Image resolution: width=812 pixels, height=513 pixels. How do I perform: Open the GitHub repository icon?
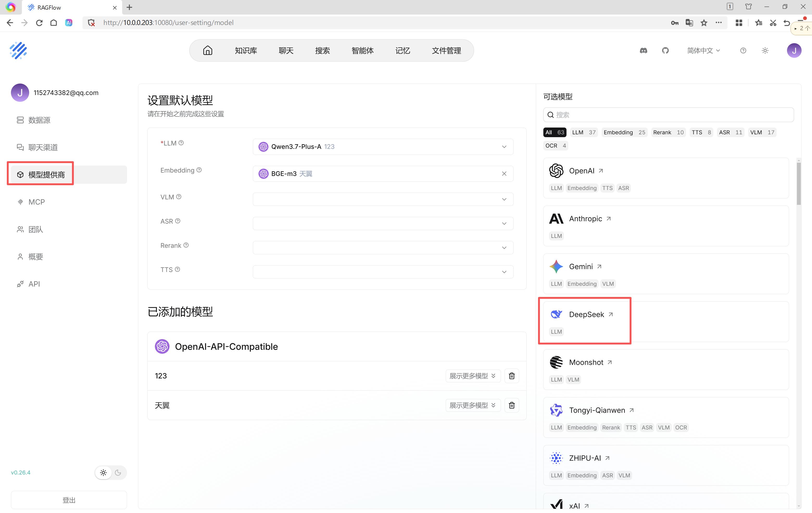(x=665, y=50)
